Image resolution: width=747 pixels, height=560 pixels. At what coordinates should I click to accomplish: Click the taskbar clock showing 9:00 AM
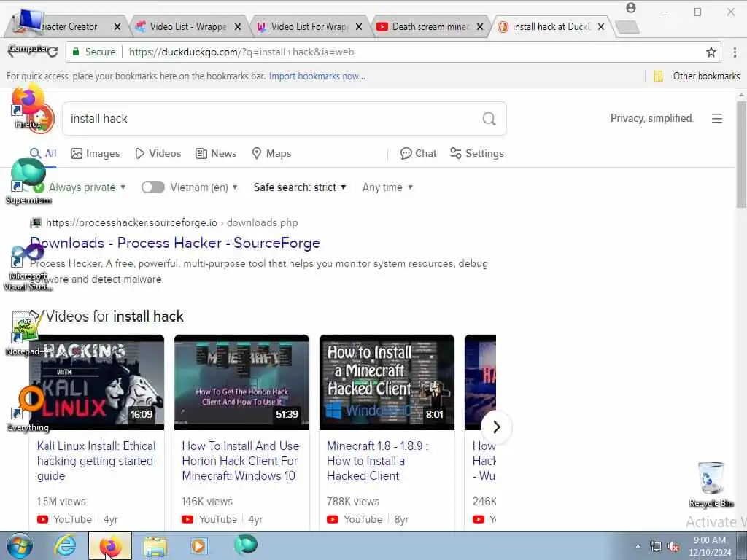coord(709,546)
